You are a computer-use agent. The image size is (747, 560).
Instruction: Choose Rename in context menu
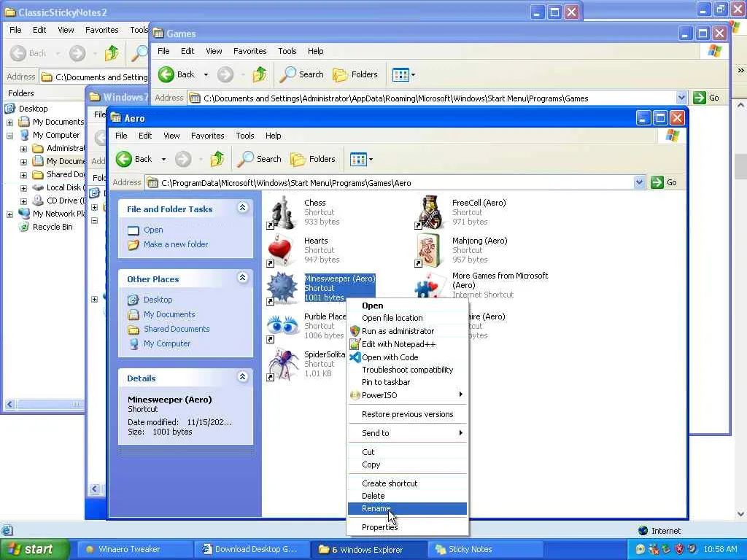point(407,508)
